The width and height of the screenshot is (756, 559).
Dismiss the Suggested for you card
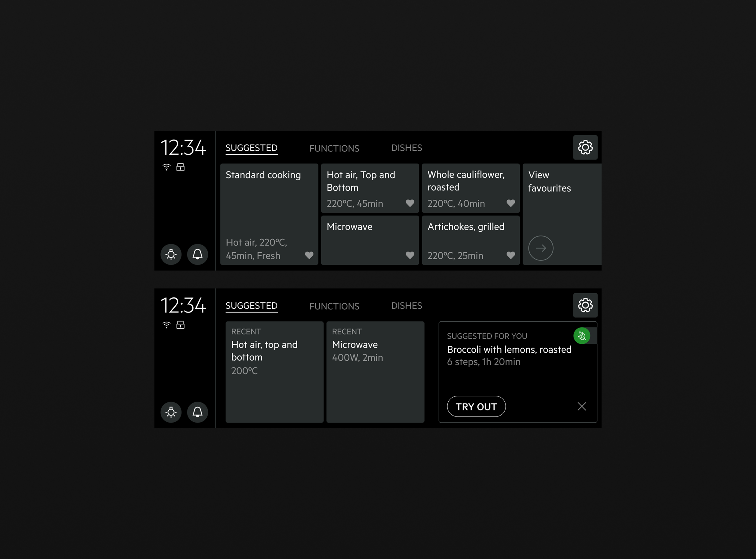[x=582, y=406]
